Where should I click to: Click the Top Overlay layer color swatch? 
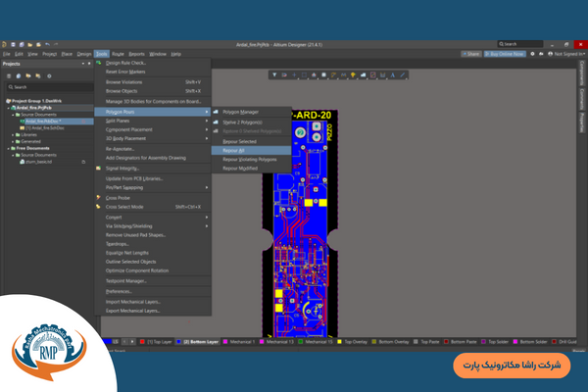[x=338, y=342]
